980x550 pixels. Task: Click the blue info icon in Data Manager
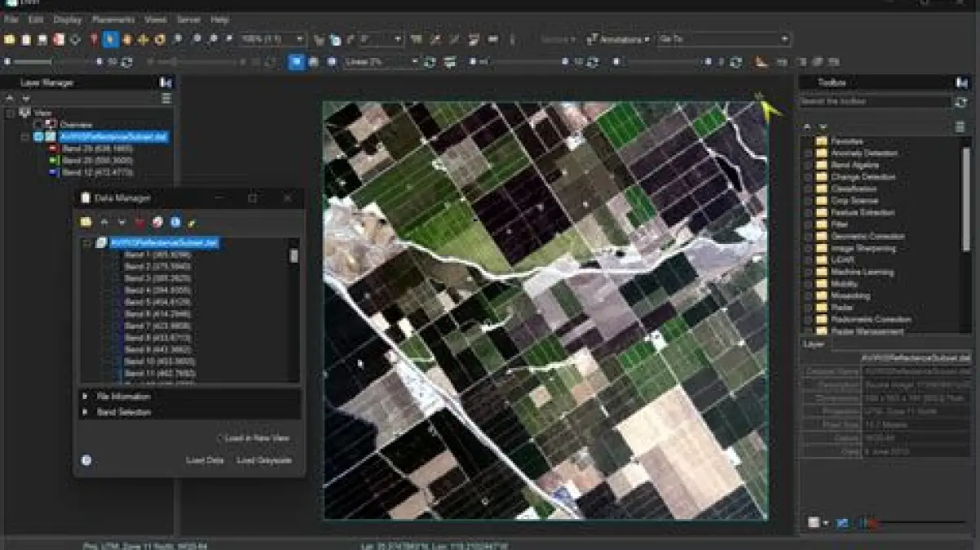tap(175, 222)
